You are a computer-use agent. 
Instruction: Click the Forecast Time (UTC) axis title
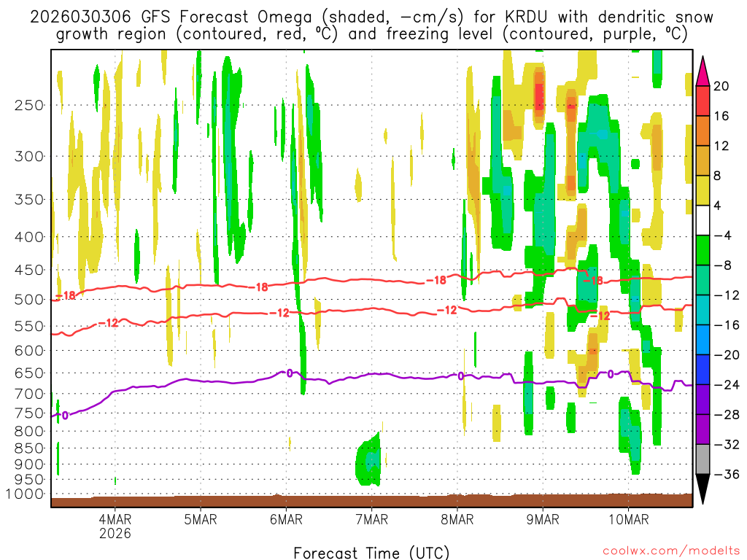click(x=371, y=553)
